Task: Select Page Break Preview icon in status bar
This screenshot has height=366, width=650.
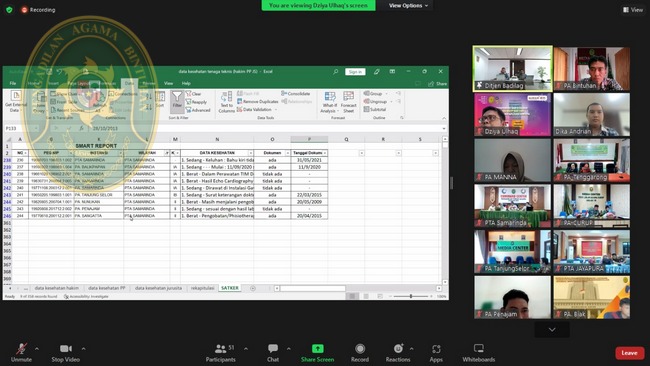Action: tap(379, 296)
